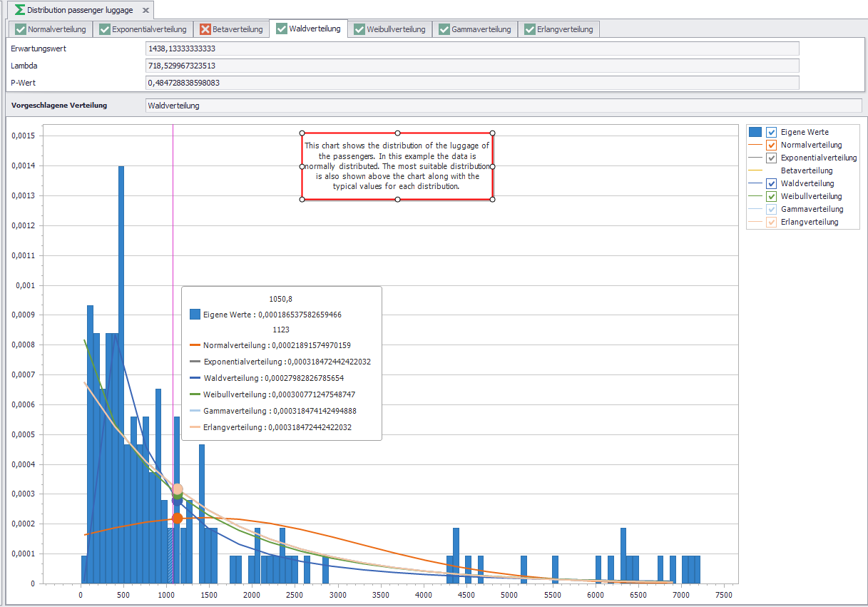Screen dimensions: 868x607
Task: Click the Vorgeschlagene Verteilung field
Action: pos(503,106)
